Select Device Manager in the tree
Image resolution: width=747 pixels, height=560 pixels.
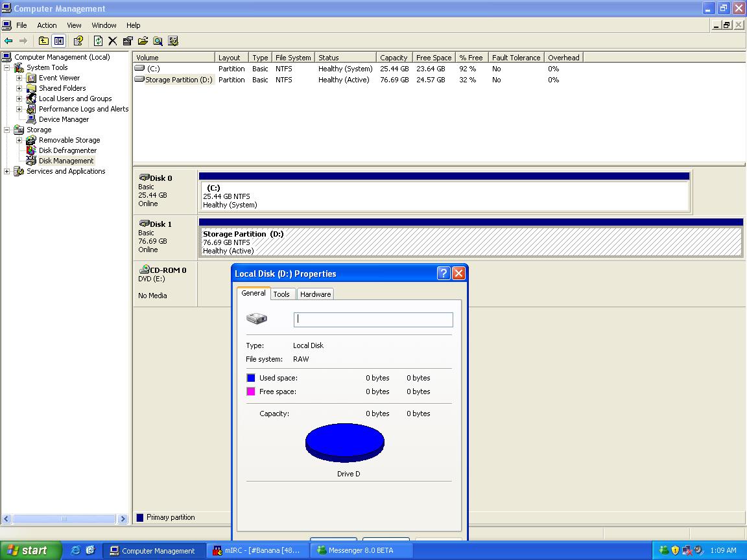click(x=64, y=119)
